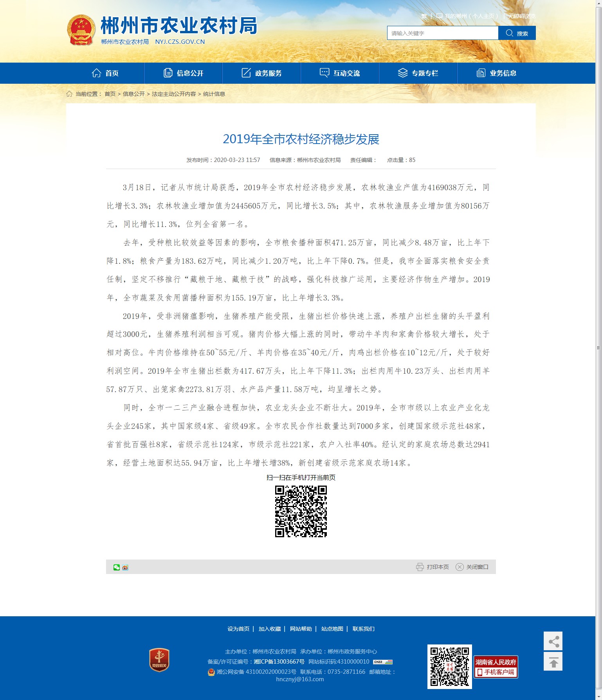Click 关闭窗口 close window link
The width and height of the screenshot is (602, 700).
coord(477,567)
